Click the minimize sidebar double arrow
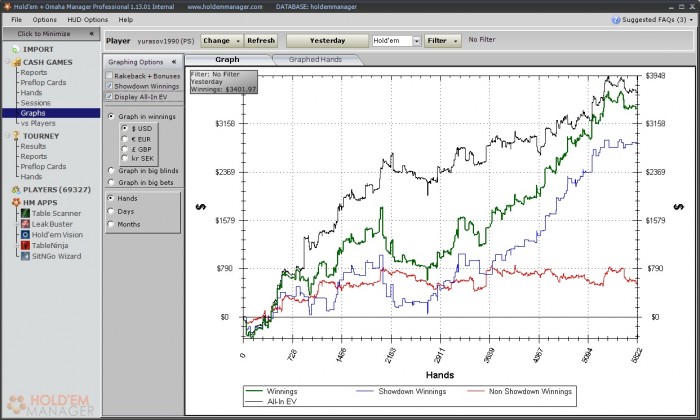The image size is (700, 420). pos(92,33)
